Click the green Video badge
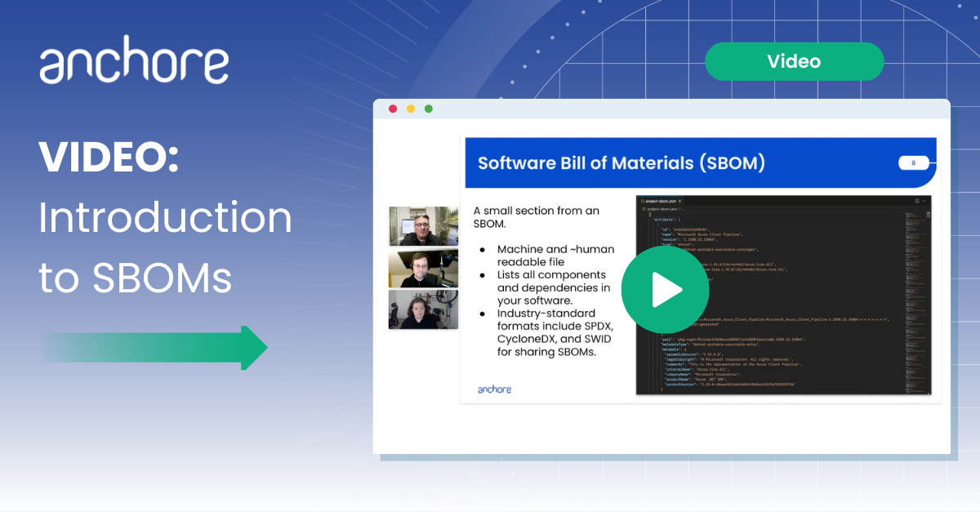 [x=794, y=62]
